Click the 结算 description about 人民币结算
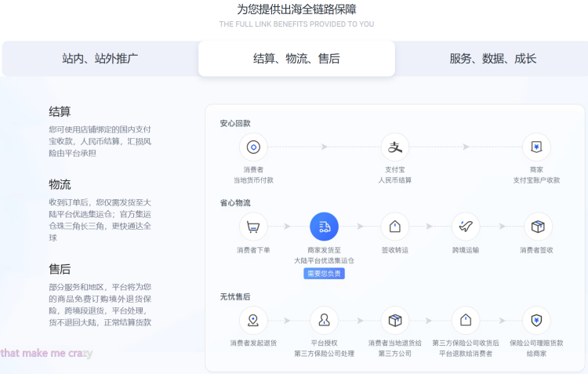 (100, 141)
